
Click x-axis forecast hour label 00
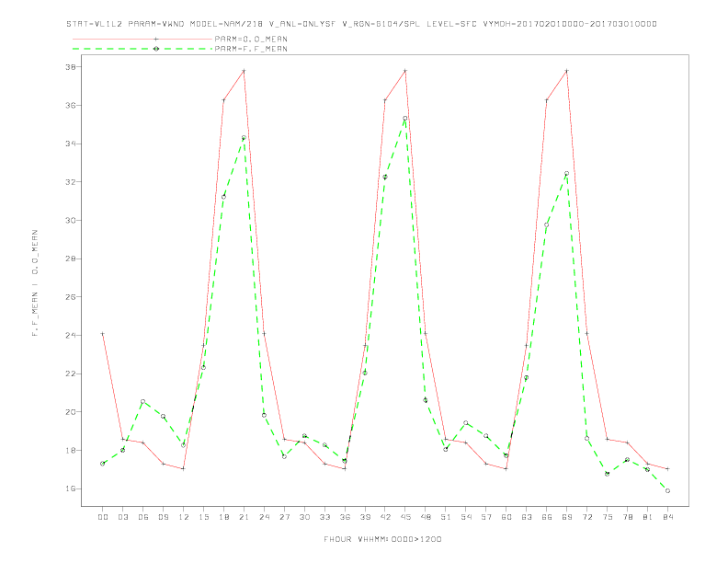[103, 517]
